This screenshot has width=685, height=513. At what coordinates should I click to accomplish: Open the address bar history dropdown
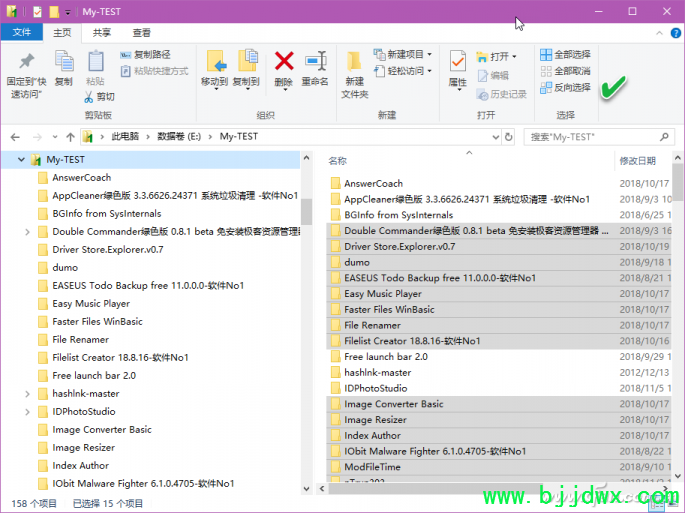495,137
